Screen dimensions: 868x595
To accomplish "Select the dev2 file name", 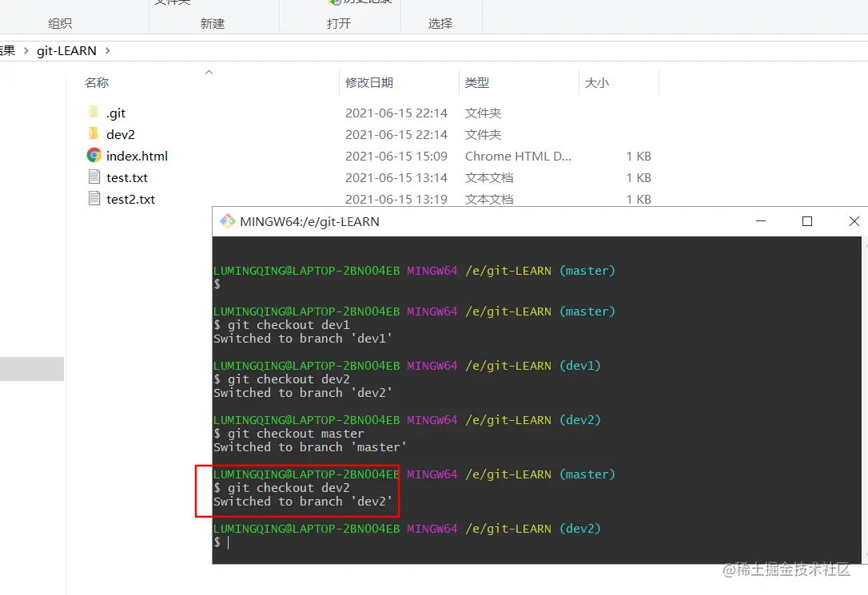I will click(x=121, y=134).
